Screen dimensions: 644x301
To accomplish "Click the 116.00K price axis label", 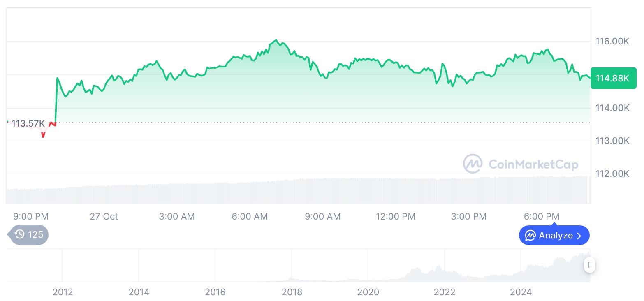I will (x=612, y=41).
